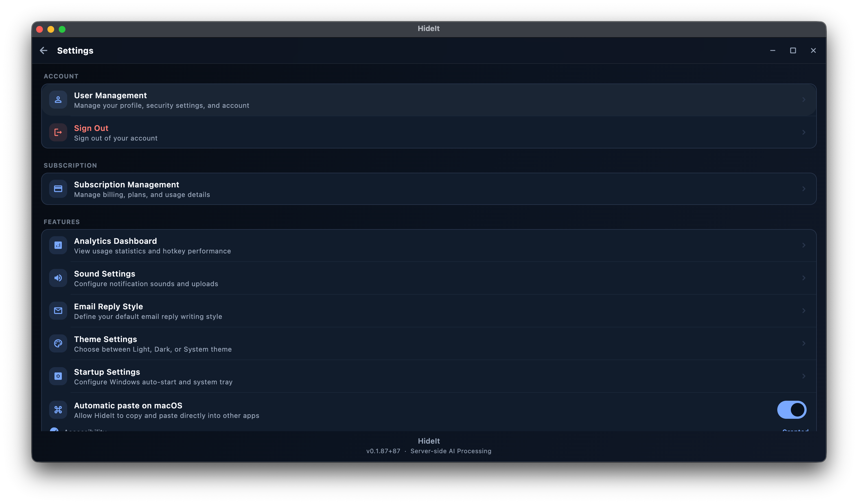Open the Sound Settings title

click(104, 274)
